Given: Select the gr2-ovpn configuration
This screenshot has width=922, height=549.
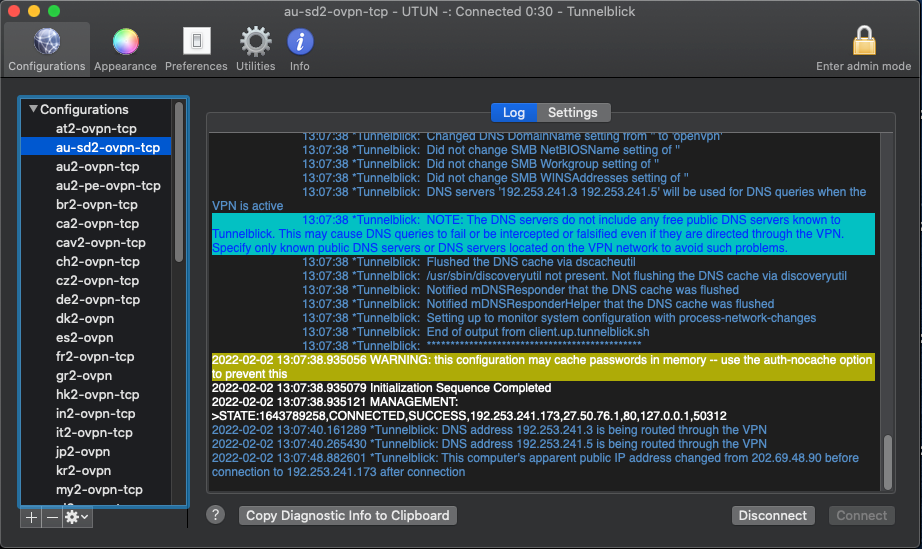Looking at the screenshot, I should coord(96,376).
